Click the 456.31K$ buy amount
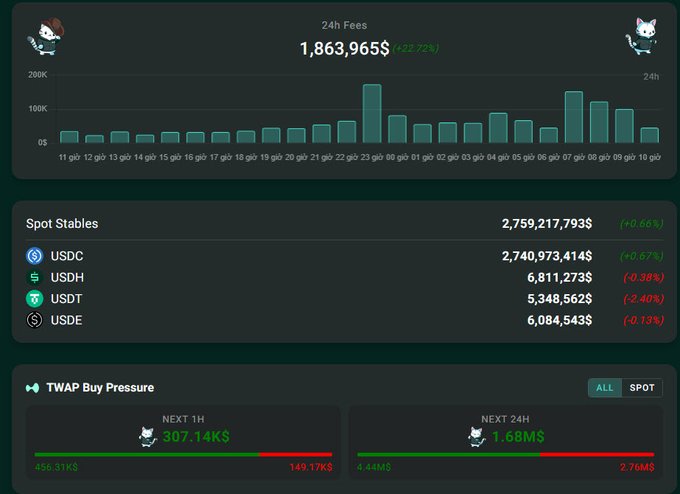This screenshot has height=494, width=680. [x=56, y=467]
